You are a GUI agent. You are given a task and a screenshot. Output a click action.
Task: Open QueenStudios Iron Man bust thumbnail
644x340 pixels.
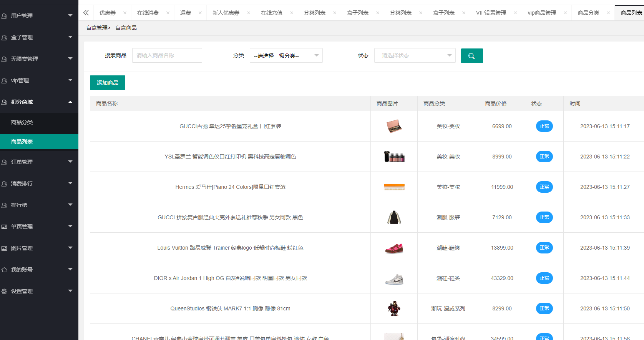coord(394,308)
